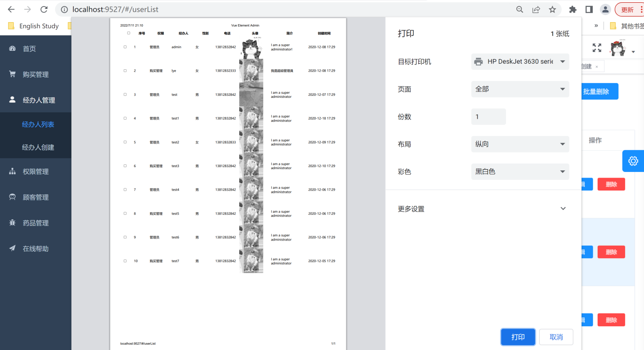This screenshot has width=644, height=350.
Task: Click the blue 打印 button
Action: (518, 337)
